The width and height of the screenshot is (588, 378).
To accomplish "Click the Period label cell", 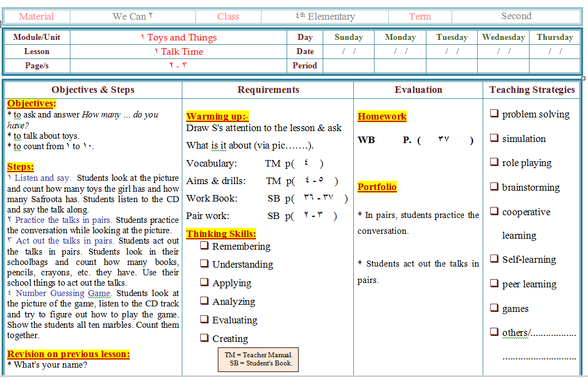I will 305,66.
